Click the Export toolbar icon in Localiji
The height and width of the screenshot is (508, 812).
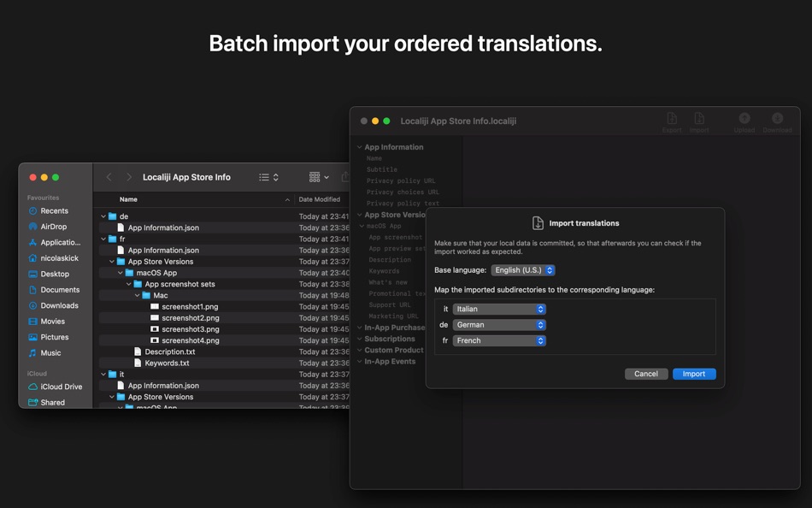tap(672, 123)
